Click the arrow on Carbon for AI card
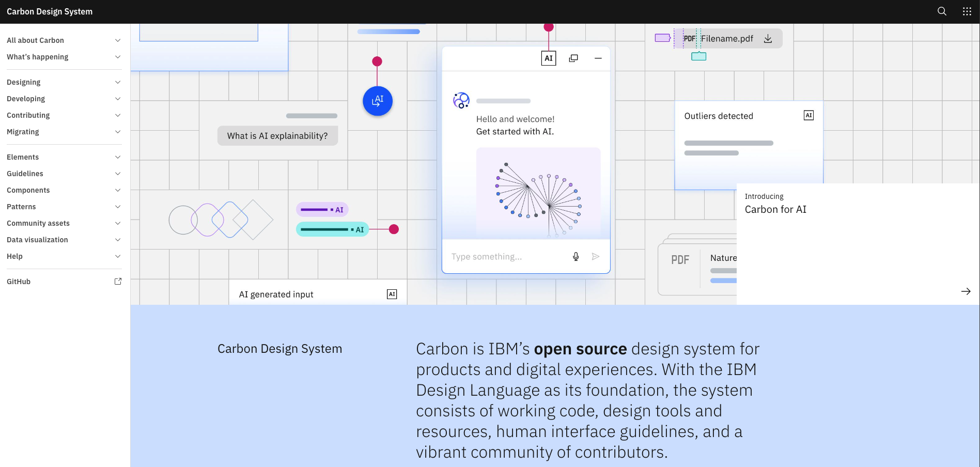Viewport: 980px width, 467px height. point(966,291)
